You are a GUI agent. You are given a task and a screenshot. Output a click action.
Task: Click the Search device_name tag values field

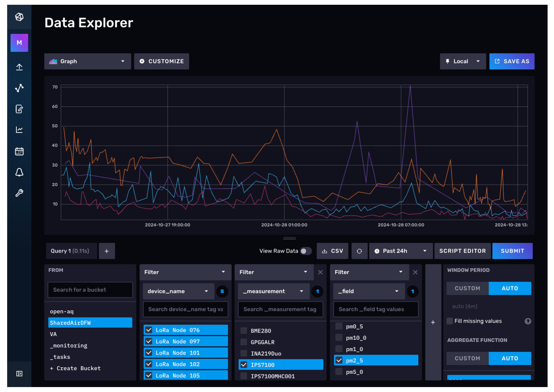click(x=185, y=309)
